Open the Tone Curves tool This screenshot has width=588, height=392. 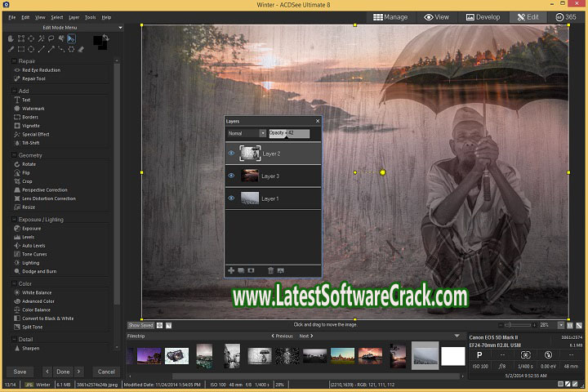[x=30, y=254]
